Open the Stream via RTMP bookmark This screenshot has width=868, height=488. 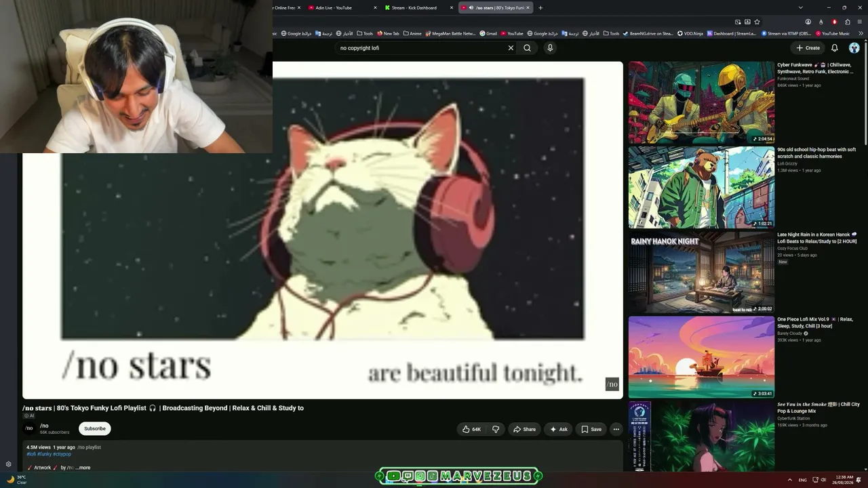pos(786,33)
